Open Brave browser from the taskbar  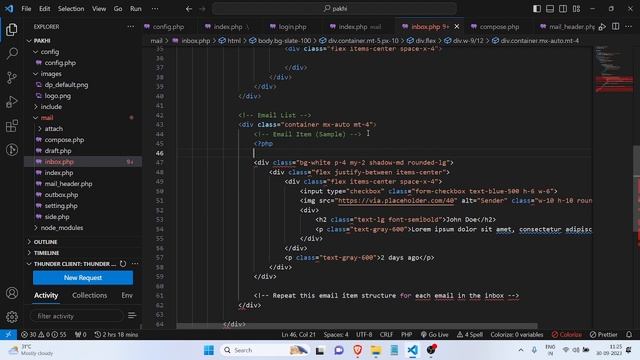pyautogui.click(x=358, y=350)
